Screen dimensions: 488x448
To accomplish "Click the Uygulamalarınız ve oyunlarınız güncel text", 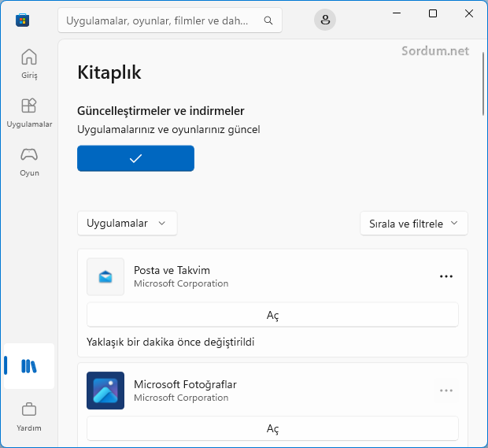I will [x=168, y=129].
